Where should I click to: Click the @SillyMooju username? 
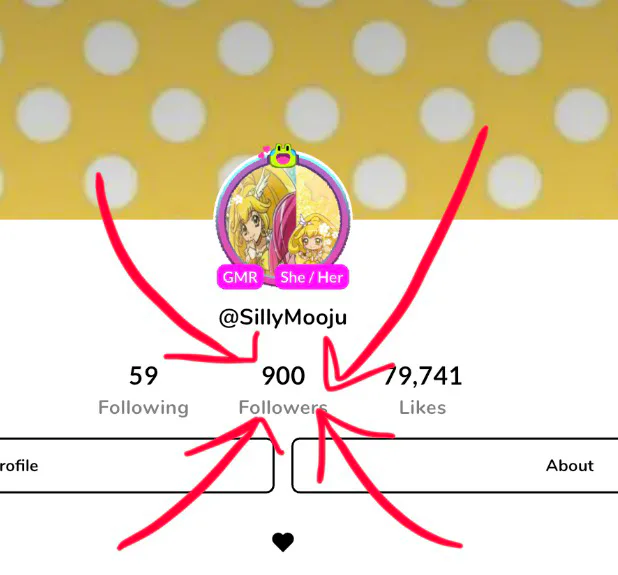[x=283, y=318]
